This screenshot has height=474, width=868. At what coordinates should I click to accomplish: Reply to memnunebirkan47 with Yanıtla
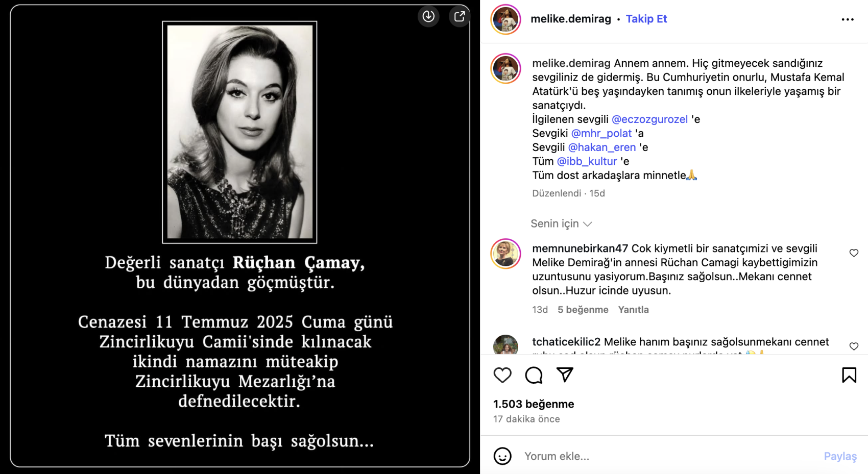(x=633, y=310)
